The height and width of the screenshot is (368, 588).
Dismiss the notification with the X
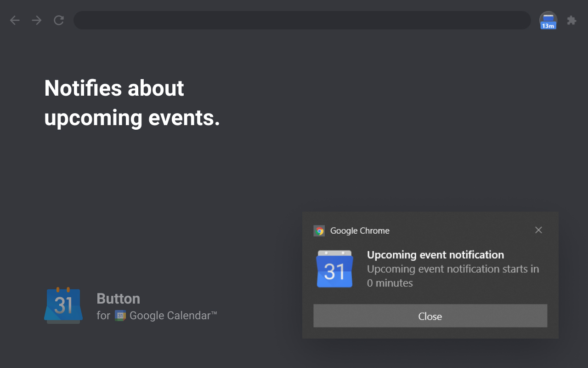(x=538, y=230)
